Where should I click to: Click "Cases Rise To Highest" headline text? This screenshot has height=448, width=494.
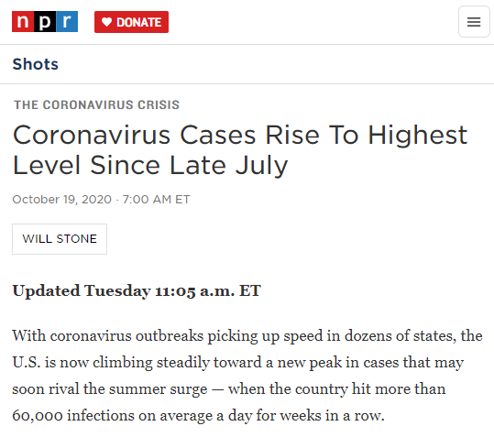pos(324,135)
